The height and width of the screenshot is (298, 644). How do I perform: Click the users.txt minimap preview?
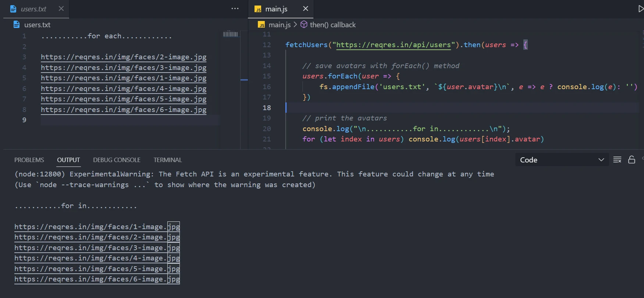[x=231, y=34]
